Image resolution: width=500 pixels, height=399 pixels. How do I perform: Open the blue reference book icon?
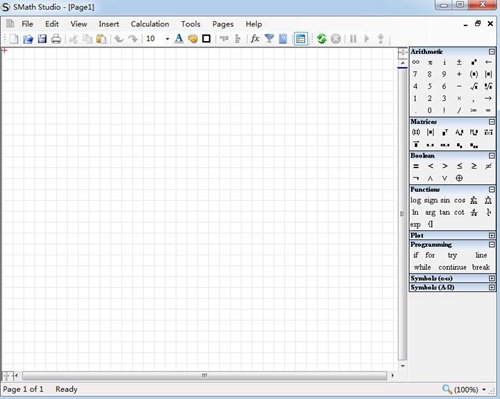click(283, 39)
